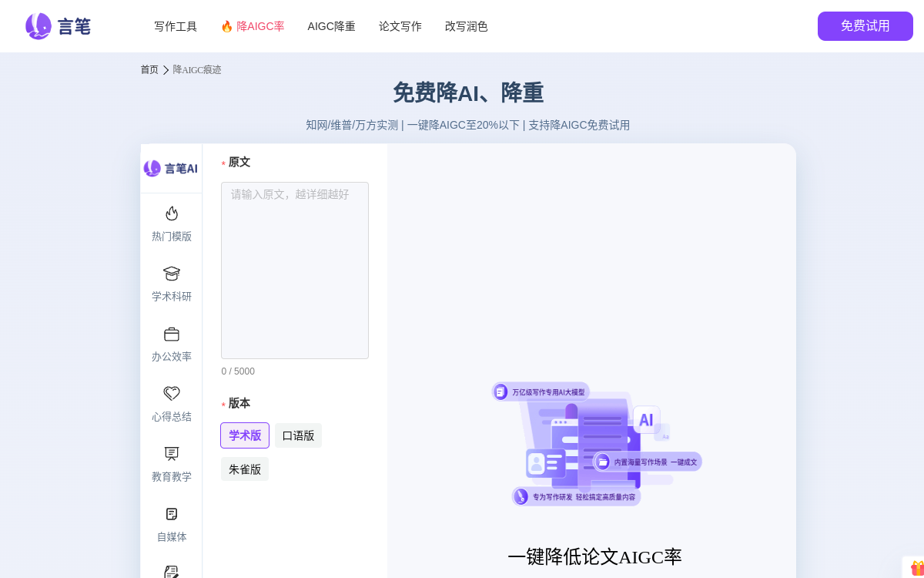Choose the 口语版 version option
924x578 pixels.
(x=299, y=435)
